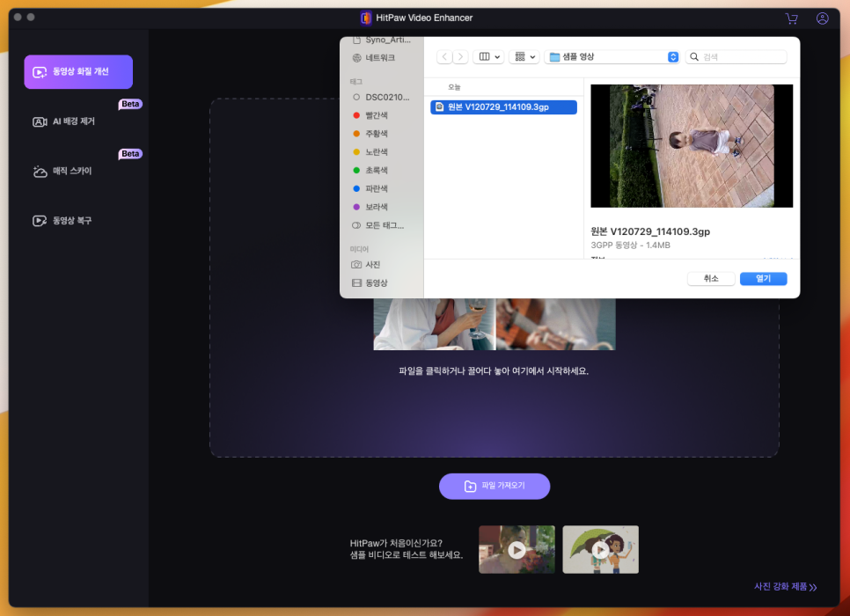Click 열기 to open selected file
The image size is (850, 616).
[x=763, y=278]
